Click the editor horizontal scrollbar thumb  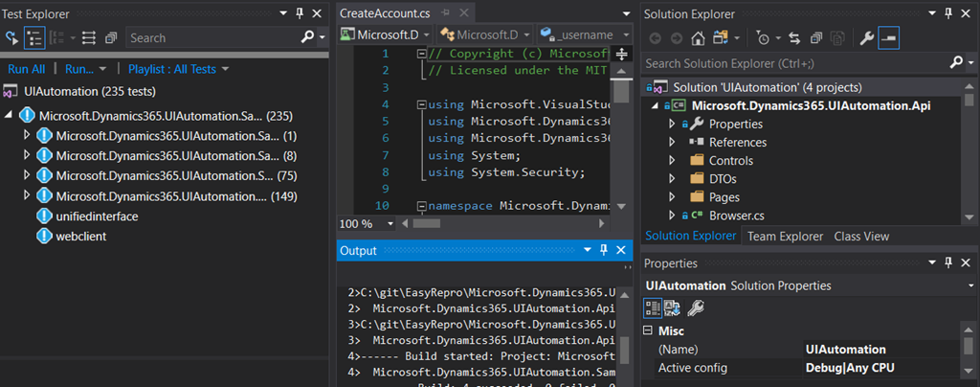pyautogui.click(x=429, y=223)
